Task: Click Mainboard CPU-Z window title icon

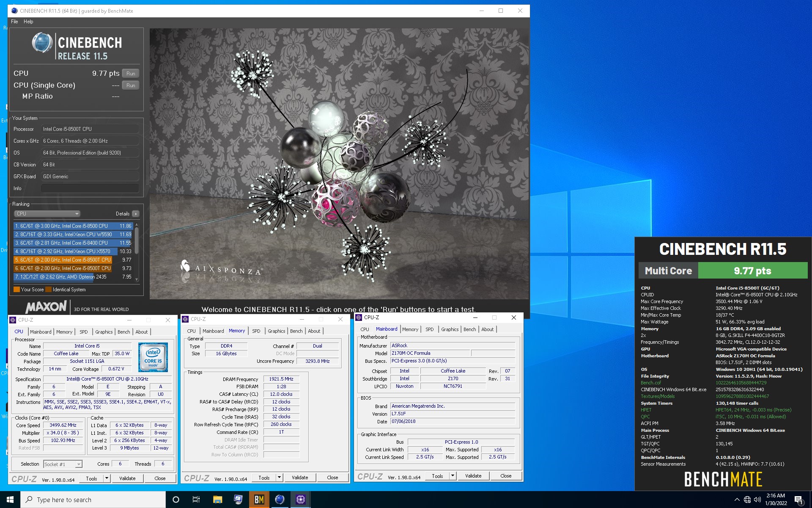Action: click(x=359, y=317)
